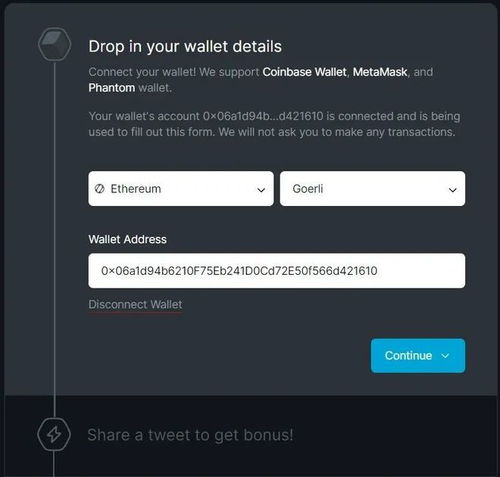Viewport: 500px width, 477px height.
Task: Open the Goerli network dropdown
Action: pyautogui.click(x=372, y=189)
